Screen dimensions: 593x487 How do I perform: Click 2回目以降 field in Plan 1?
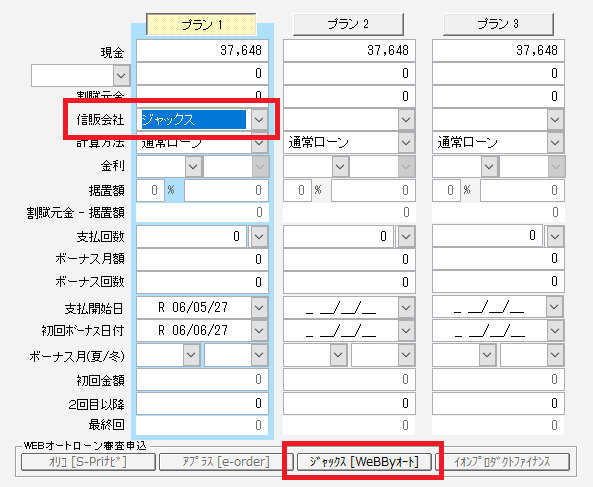[202, 403]
